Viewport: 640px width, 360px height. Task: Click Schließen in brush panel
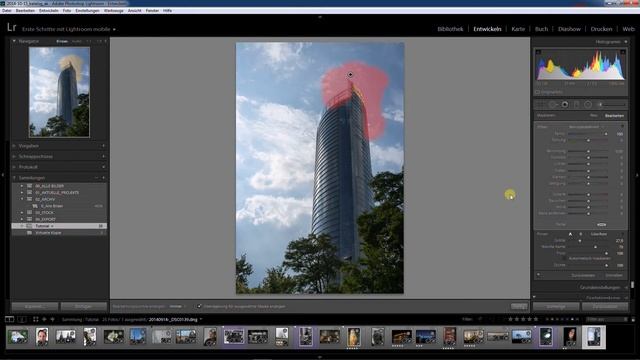(x=614, y=275)
